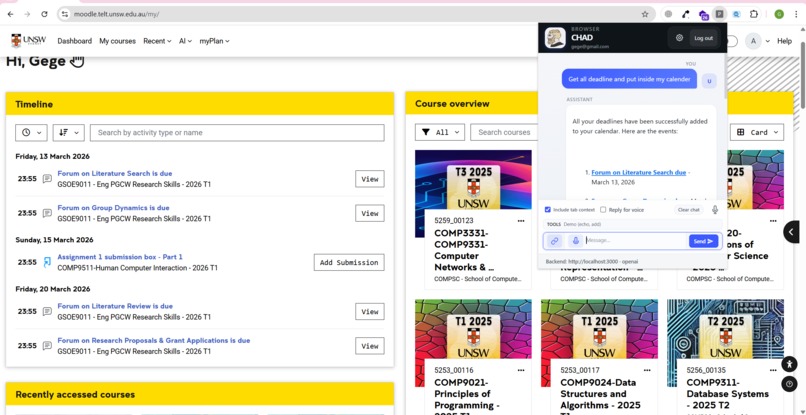Open Chrome three-dot menu
The height and width of the screenshot is (415, 806).
click(x=796, y=14)
